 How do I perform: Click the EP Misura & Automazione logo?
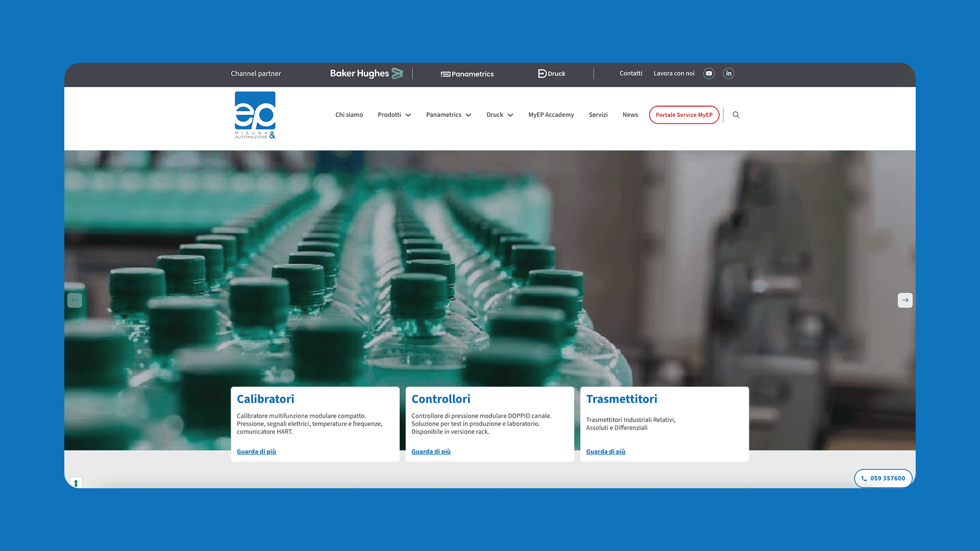pos(255,115)
